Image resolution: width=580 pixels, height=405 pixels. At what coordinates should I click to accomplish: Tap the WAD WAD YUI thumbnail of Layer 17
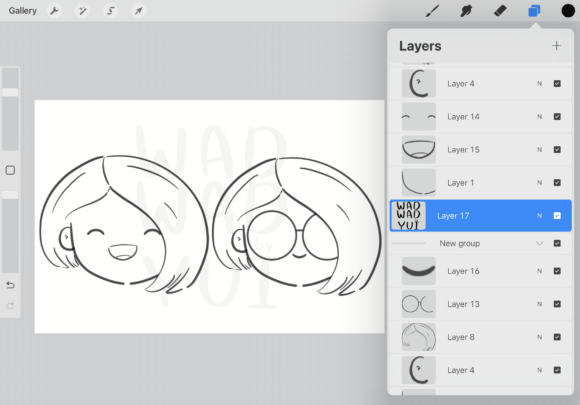coord(409,216)
